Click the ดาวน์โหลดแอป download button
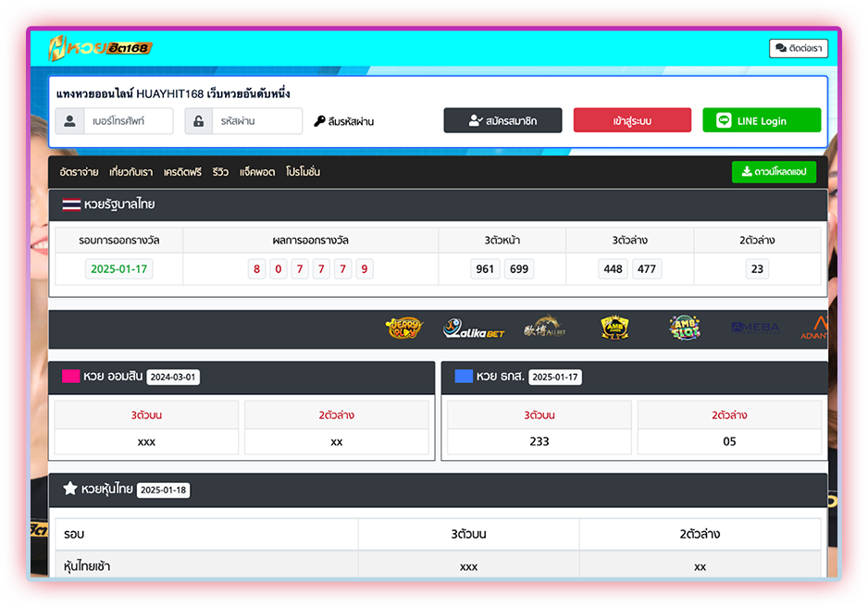868x608 pixels. coord(774,172)
